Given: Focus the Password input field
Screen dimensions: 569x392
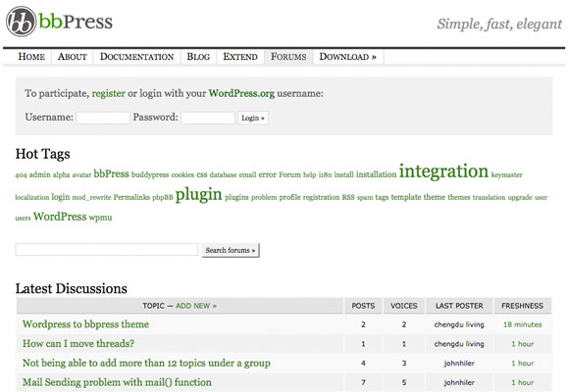Looking at the screenshot, I should click(208, 118).
